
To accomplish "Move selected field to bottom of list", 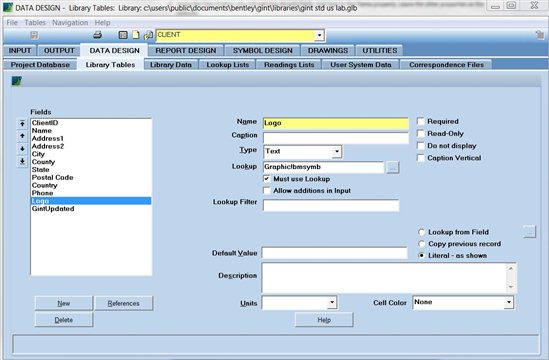I will [22, 161].
